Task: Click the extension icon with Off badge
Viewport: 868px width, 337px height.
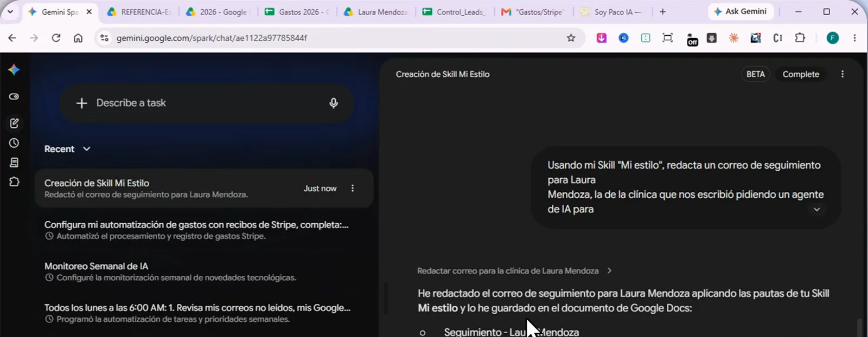Action: point(692,39)
